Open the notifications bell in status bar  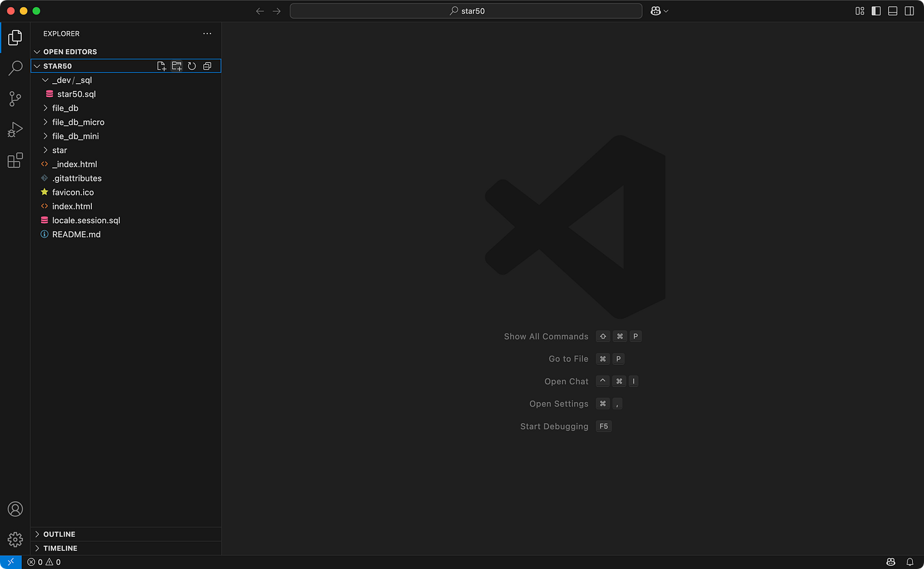tap(909, 562)
